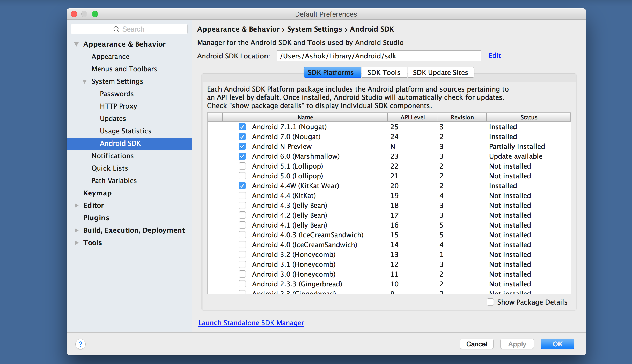Enable Show Package Details checkbox

[490, 302]
